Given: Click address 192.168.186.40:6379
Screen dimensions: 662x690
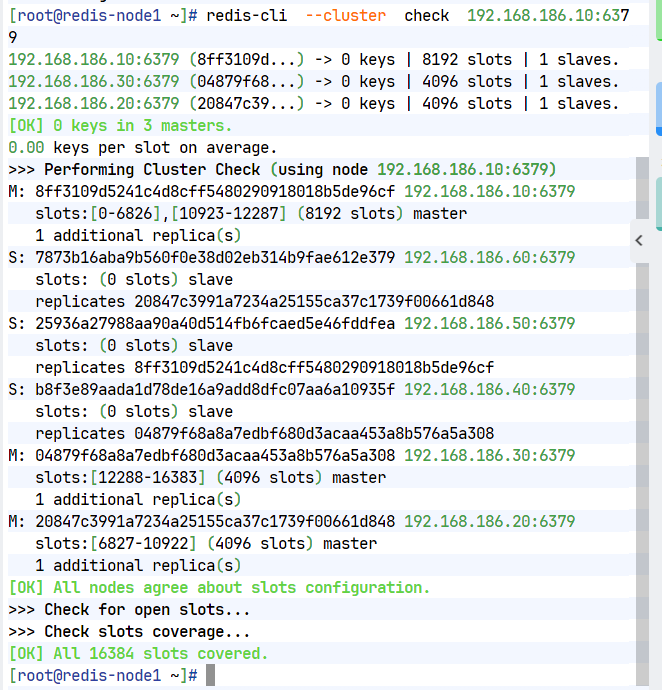Looking at the screenshot, I should pyautogui.click(x=489, y=390).
